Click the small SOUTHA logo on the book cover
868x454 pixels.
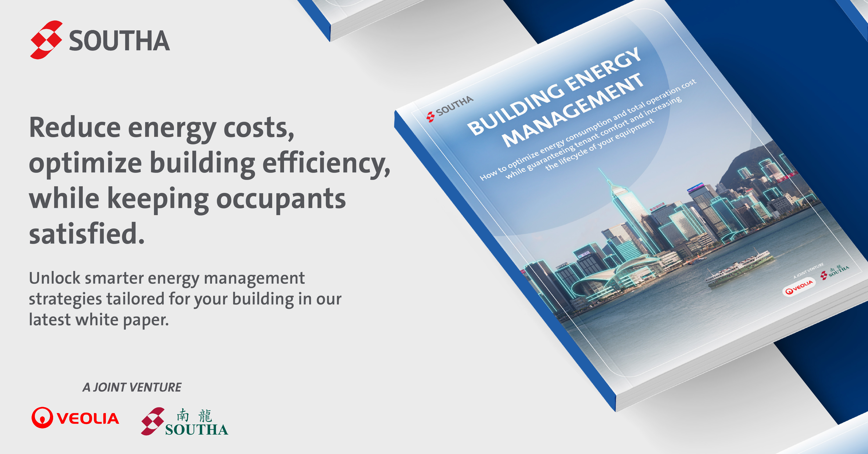coord(450,109)
